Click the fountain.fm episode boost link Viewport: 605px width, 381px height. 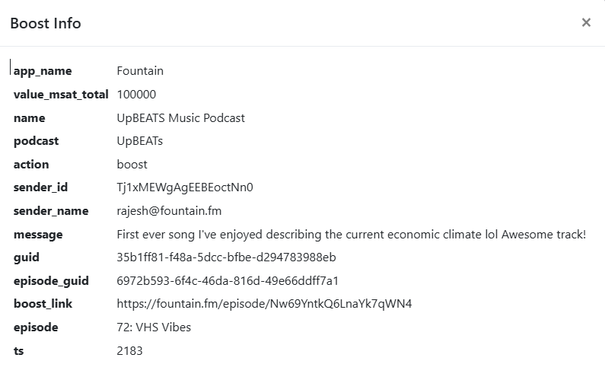[264, 304]
